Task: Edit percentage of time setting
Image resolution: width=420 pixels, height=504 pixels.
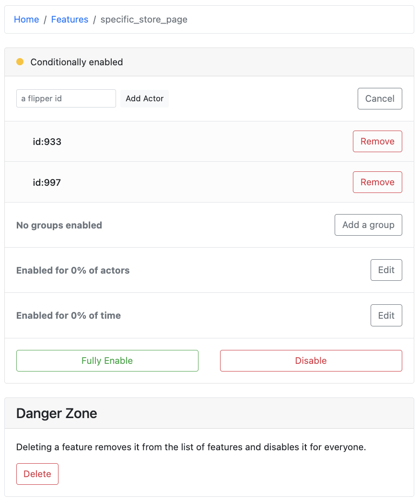Action: click(x=386, y=315)
